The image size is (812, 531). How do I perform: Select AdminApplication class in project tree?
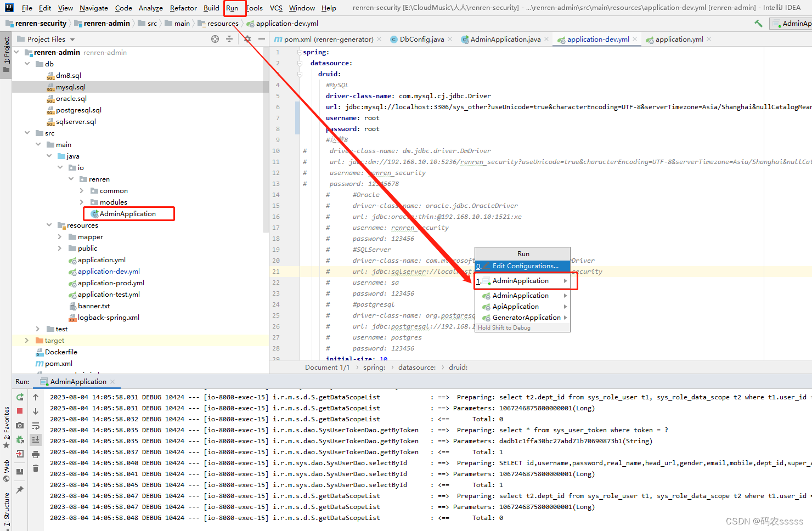point(127,213)
